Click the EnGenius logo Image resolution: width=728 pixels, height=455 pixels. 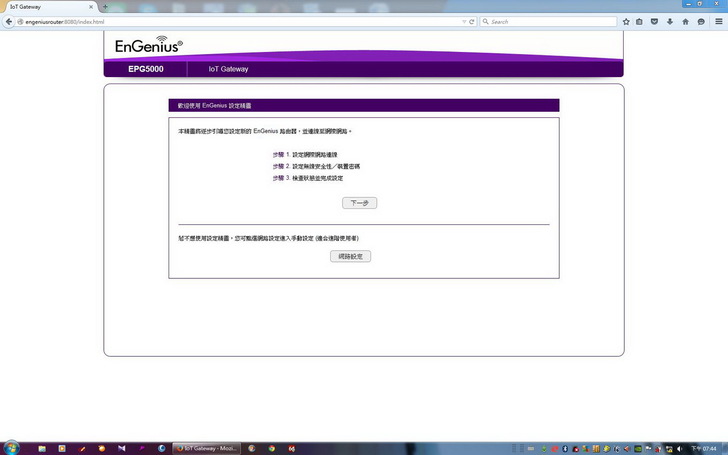[x=149, y=45]
